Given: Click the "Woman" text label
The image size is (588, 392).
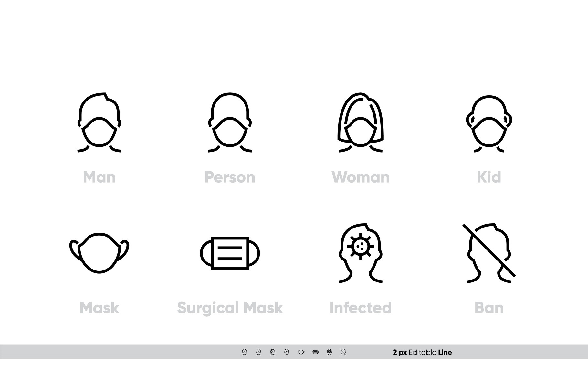Looking at the screenshot, I should coord(361,177).
